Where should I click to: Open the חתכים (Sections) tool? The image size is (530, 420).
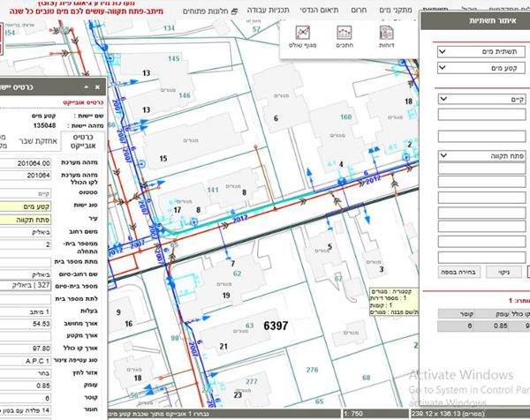(344, 35)
